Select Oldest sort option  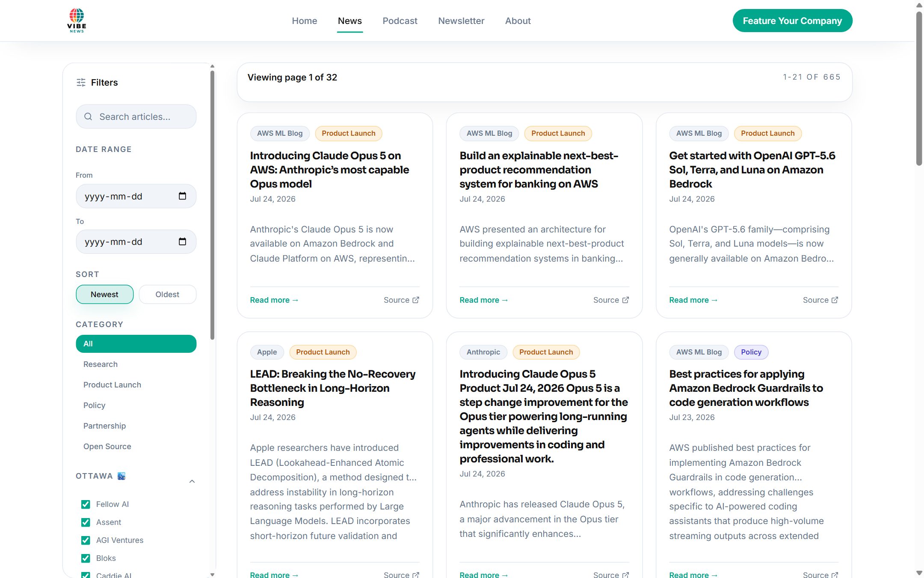coord(168,295)
